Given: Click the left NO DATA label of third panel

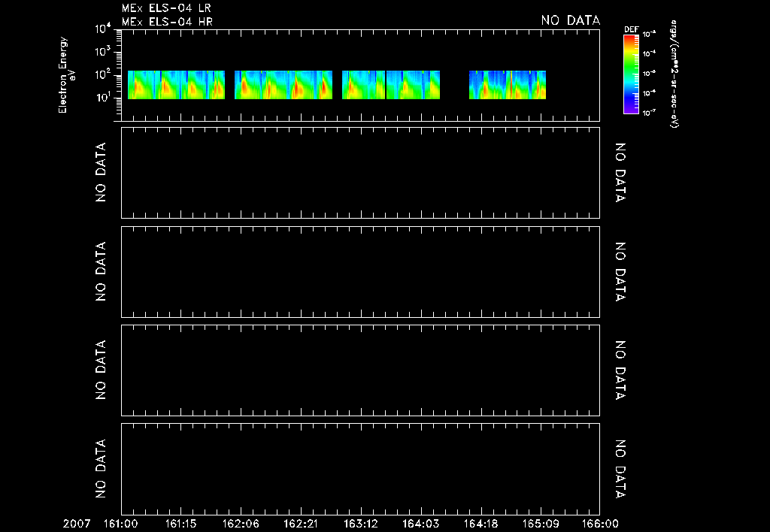Looking at the screenshot, I should pos(101,271).
